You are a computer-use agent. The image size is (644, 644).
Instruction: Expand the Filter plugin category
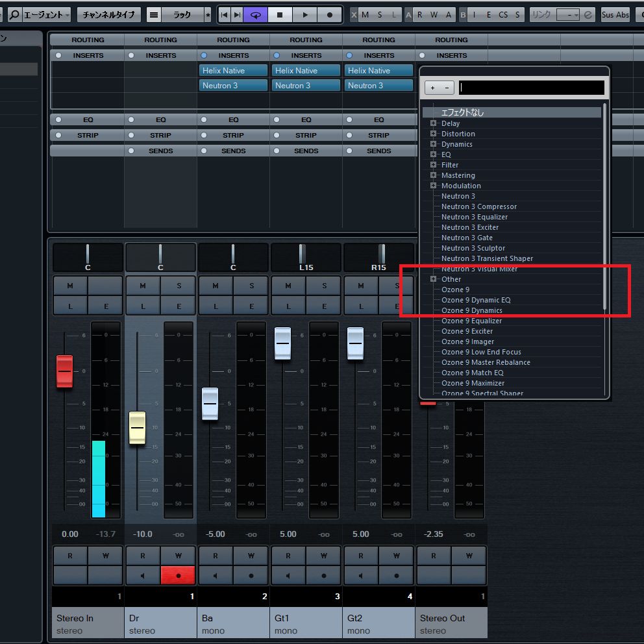tap(433, 164)
